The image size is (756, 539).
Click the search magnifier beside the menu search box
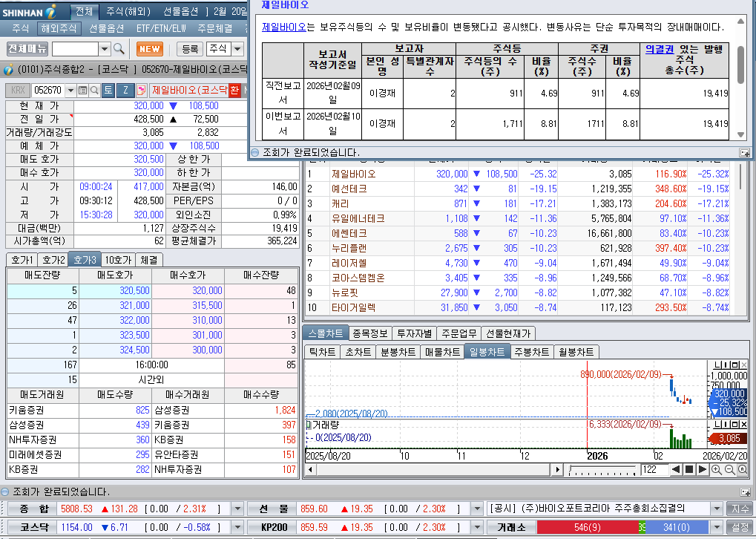coord(119,49)
